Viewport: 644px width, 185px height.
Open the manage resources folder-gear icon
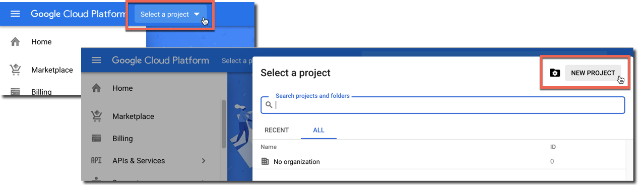point(554,73)
